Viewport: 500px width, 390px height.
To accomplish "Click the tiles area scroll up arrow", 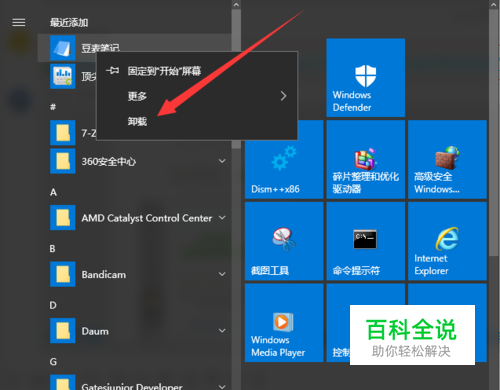I will pos(494,5).
